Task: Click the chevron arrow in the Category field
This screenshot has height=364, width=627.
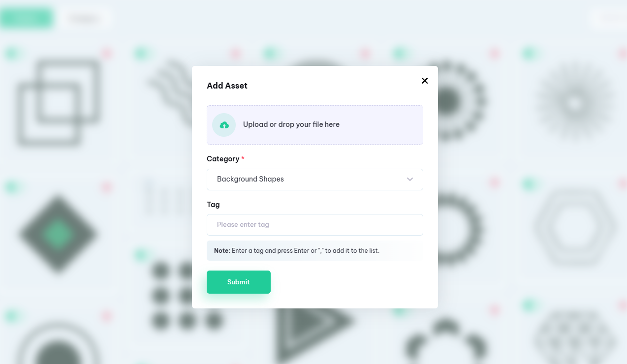Action: (410, 180)
